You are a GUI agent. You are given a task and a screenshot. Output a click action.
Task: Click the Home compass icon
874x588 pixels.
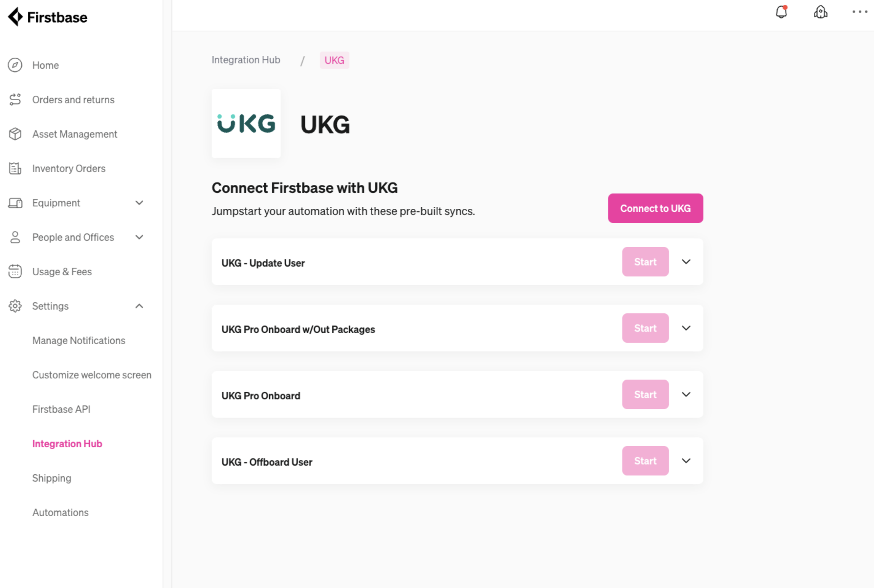coord(15,65)
